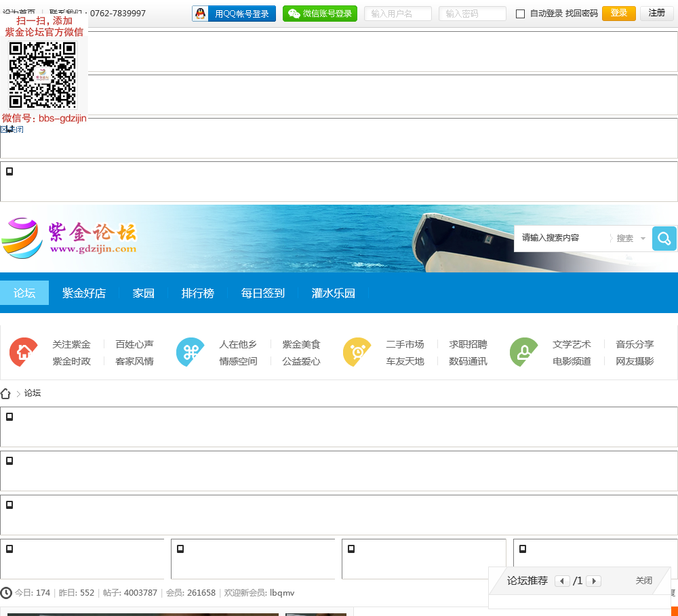This screenshot has height=616, width=678.
Task: Click the blue magnifier search icon
Action: [664, 238]
